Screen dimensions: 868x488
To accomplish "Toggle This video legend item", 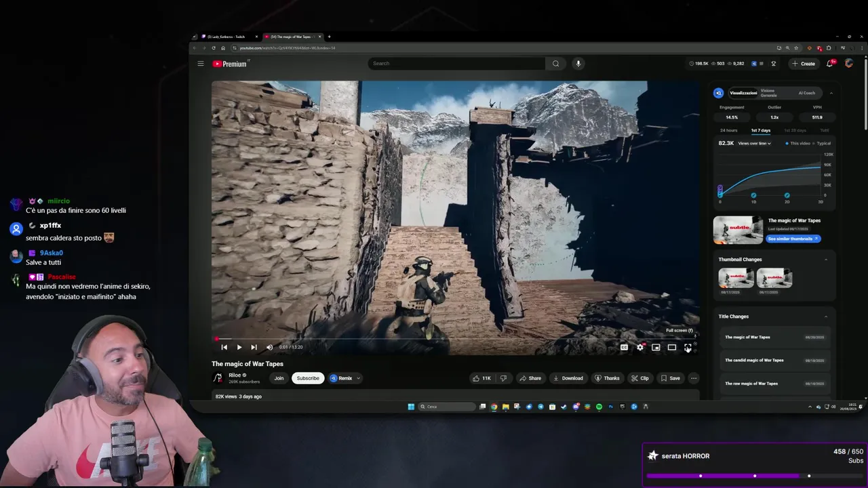I will (x=797, y=143).
